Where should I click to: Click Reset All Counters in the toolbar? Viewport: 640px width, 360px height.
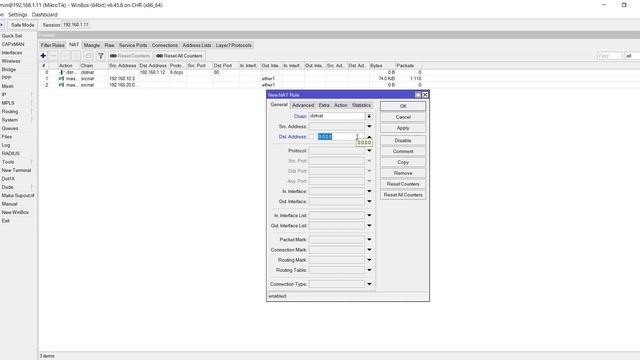[x=179, y=56]
